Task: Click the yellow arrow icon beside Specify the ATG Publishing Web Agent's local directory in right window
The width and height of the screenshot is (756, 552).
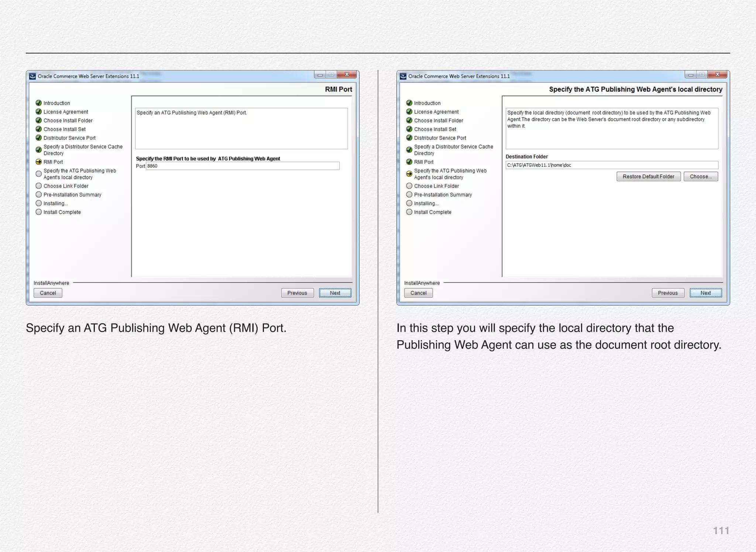Action: [409, 174]
